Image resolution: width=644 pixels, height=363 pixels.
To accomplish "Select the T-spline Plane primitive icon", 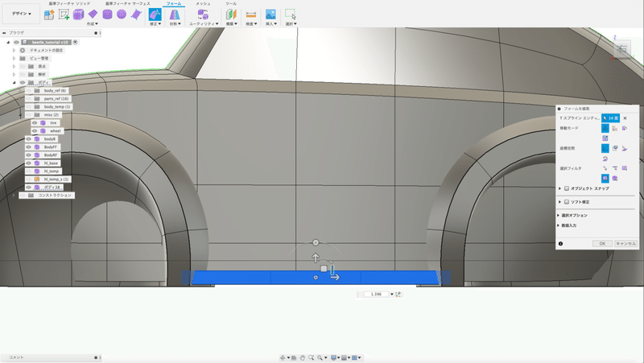I will point(93,14).
